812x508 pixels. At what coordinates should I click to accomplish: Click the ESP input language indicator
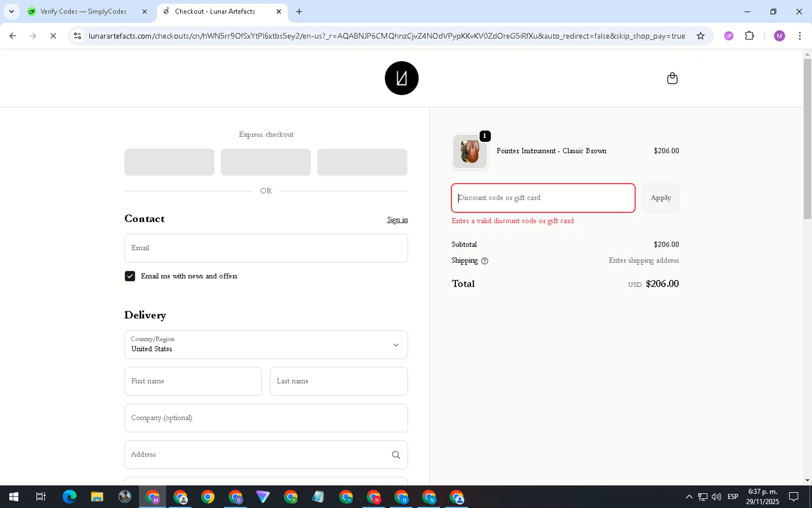pos(733,497)
